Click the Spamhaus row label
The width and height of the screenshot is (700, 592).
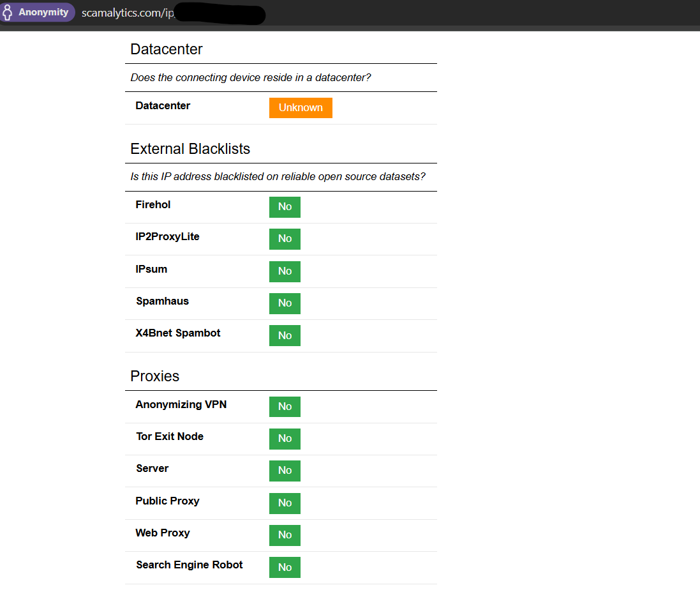tap(162, 301)
